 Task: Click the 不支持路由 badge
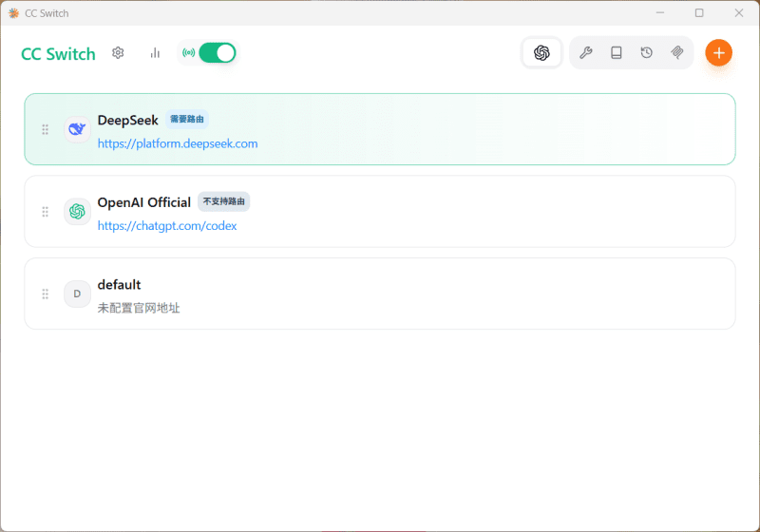point(224,201)
